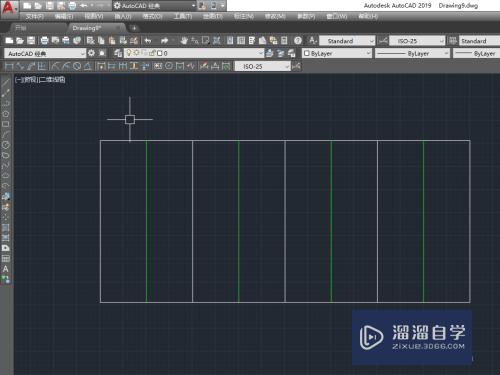
Task: Select the Diameter Dimension tool
Action: click(77, 66)
